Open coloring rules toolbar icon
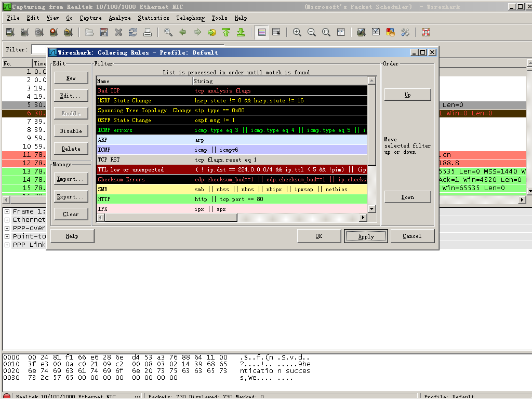 click(x=391, y=32)
